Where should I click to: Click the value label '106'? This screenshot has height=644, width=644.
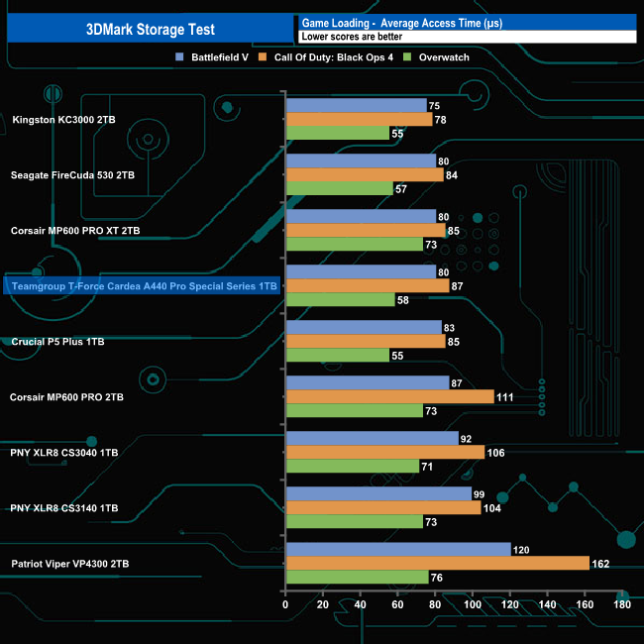495,453
